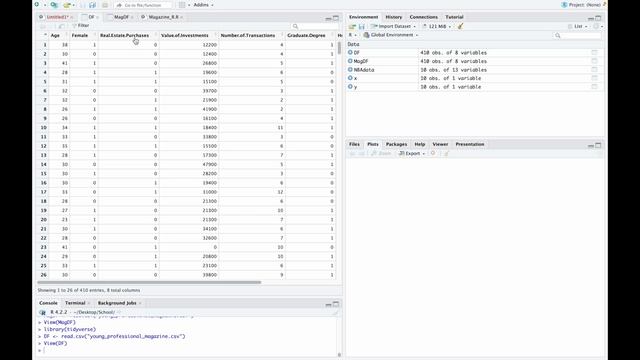640x360 pixels.
Task: Open the Addins dropdown
Action: click(203, 5)
